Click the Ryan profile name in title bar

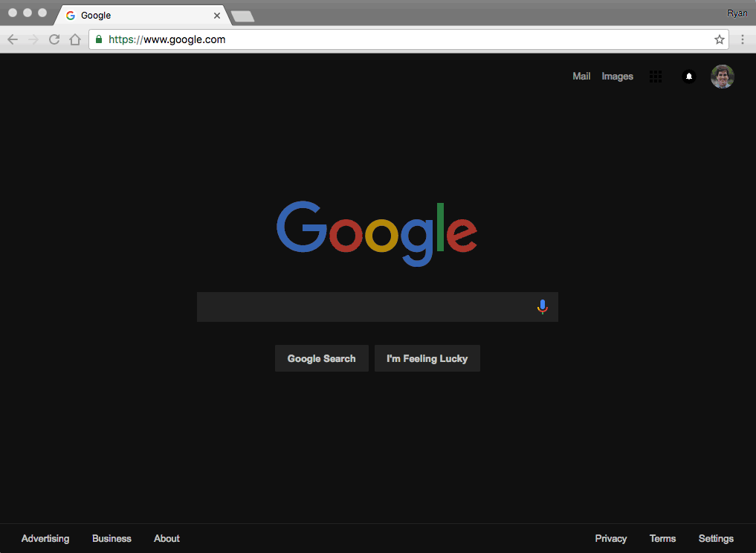pyautogui.click(x=737, y=13)
